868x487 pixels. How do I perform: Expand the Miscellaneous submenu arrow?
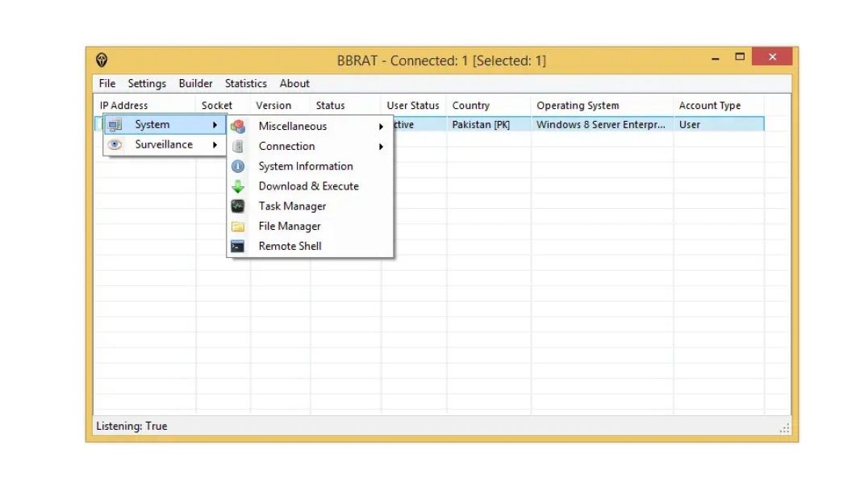click(x=382, y=127)
